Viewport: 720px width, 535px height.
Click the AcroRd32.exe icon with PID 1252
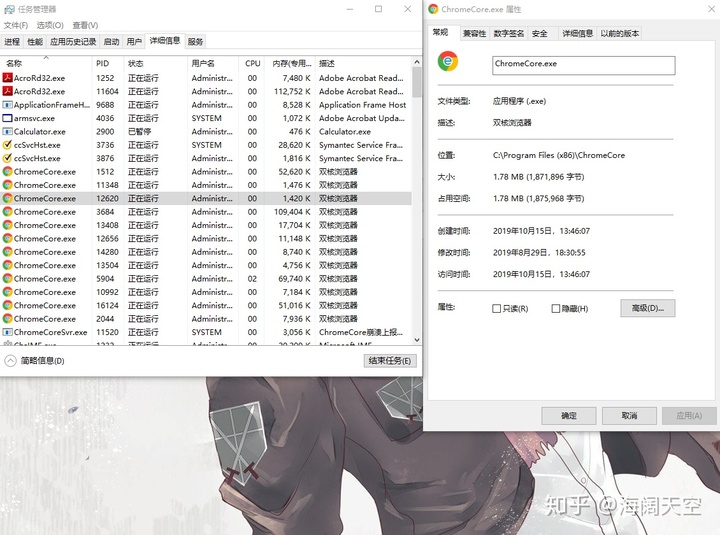tap(7, 78)
